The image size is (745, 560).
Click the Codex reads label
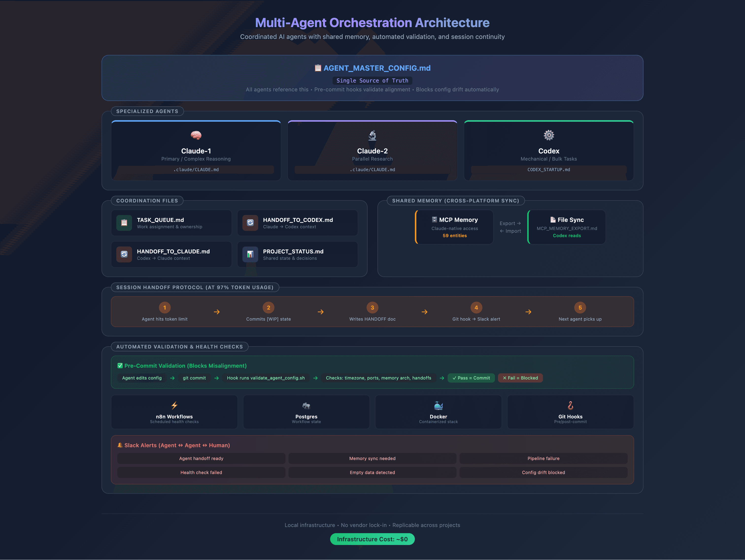coord(567,236)
